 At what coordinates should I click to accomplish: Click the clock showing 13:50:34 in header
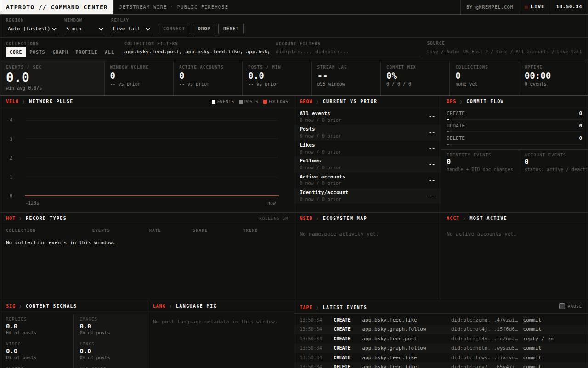click(569, 7)
